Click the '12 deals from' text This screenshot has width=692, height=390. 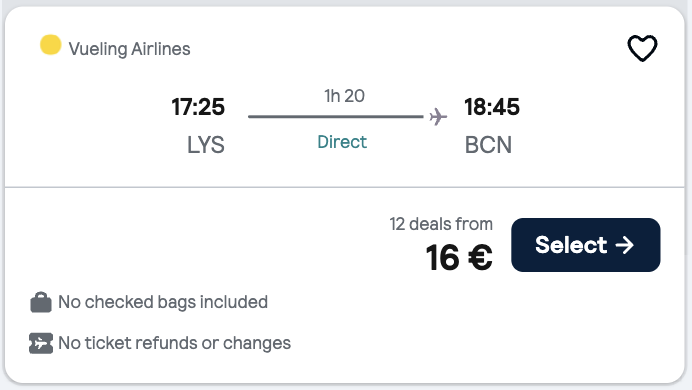(441, 224)
